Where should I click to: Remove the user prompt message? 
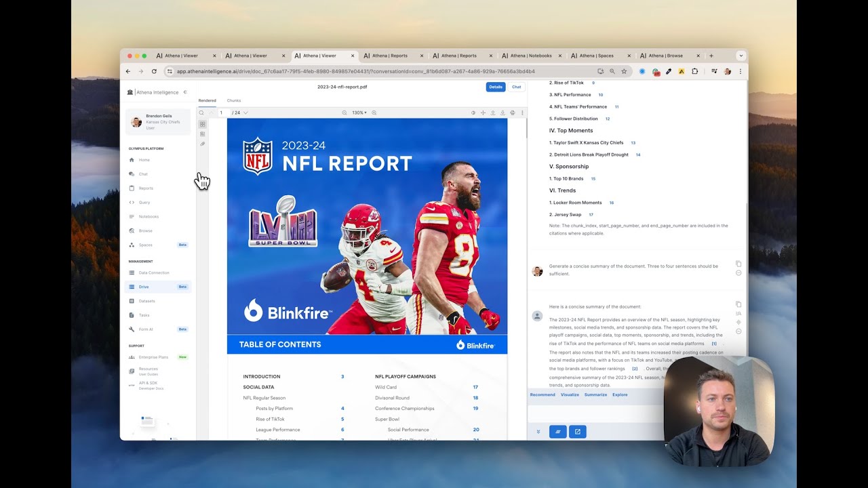point(738,272)
